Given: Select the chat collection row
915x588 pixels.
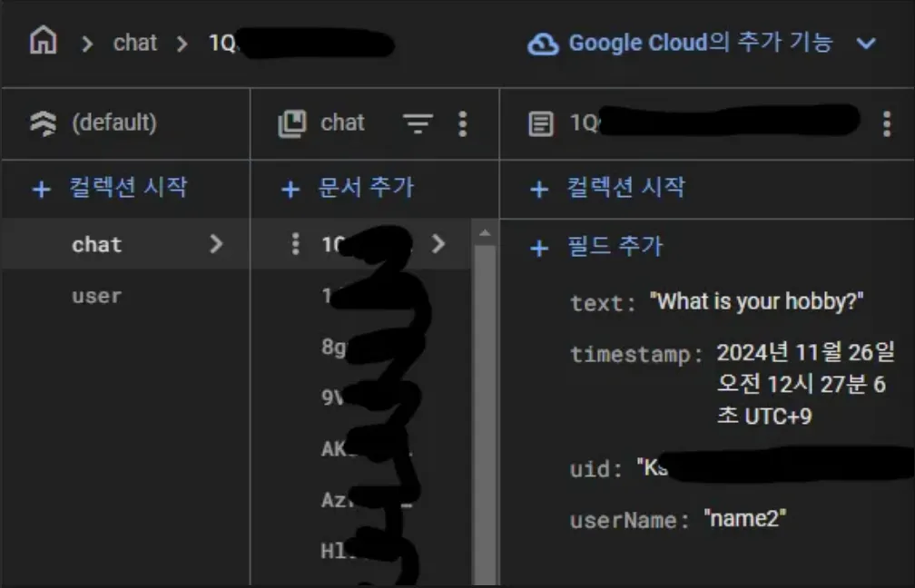Looking at the screenshot, I should coord(125,244).
